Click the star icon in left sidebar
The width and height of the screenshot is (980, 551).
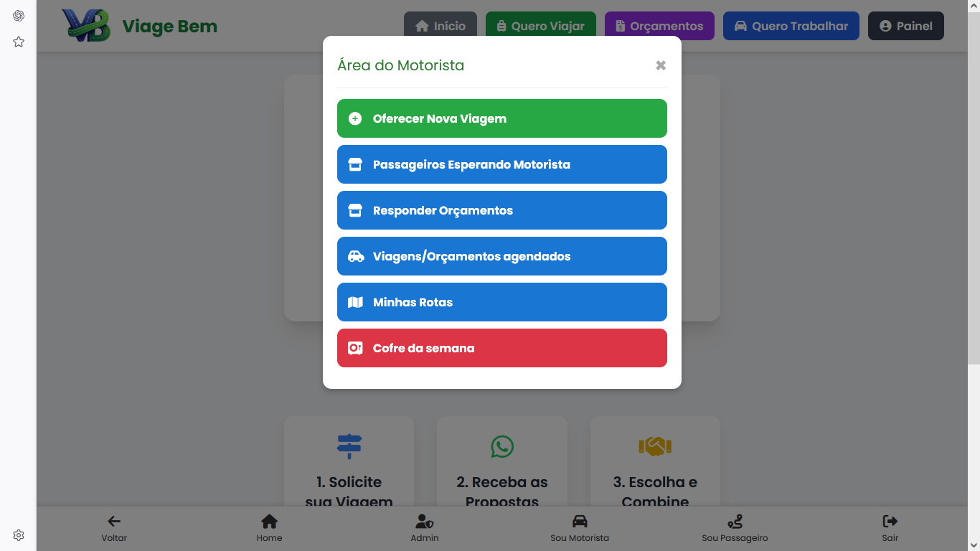pos(19,42)
